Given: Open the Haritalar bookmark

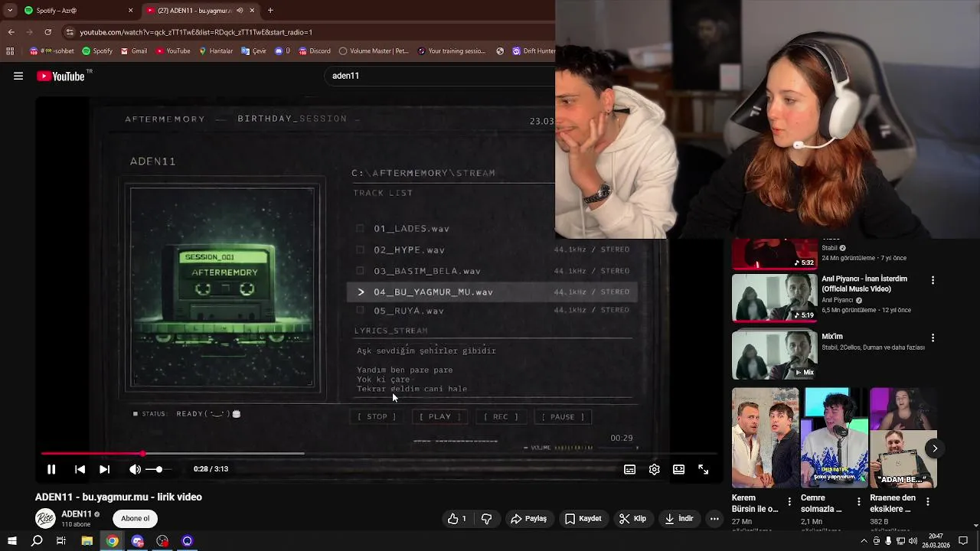Looking at the screenshot, I should pyautogui.click(x=216, y=51).
